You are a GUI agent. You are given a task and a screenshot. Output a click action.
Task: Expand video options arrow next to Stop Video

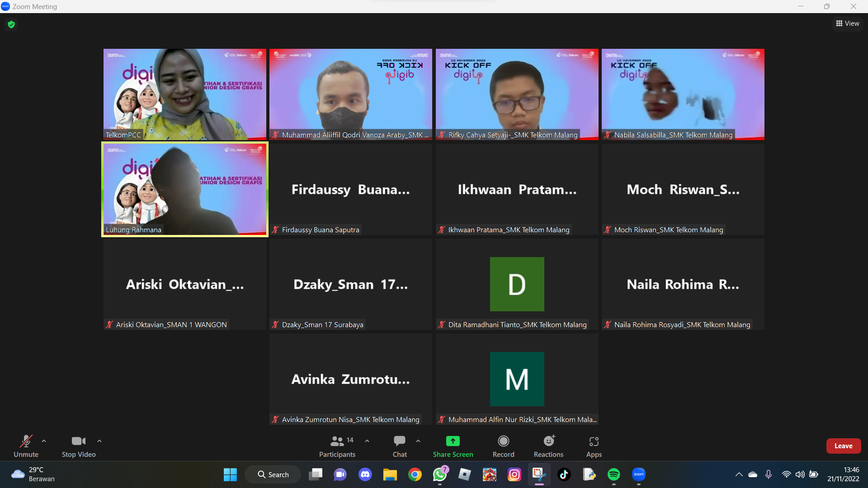(x=99, y=441)
